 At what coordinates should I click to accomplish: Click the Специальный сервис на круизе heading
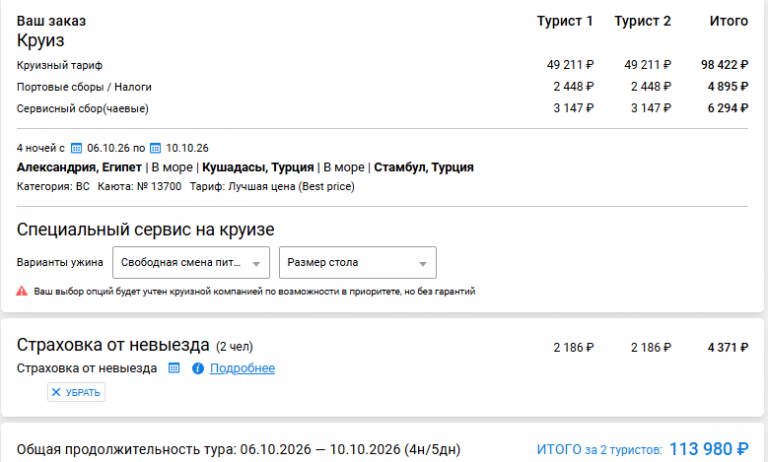(x=145, y=229)
